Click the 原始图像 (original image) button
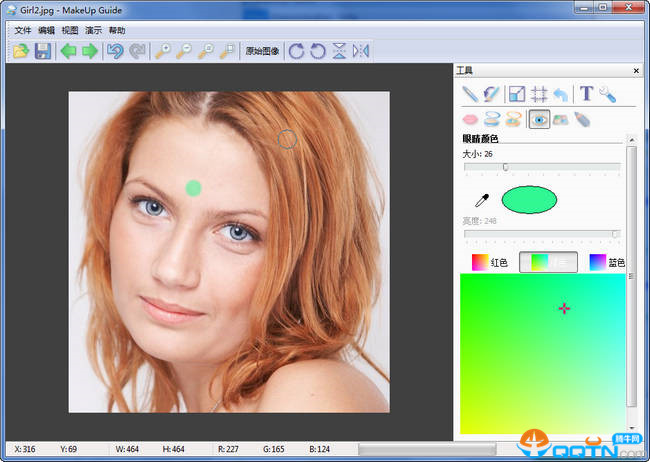The height and width of the screenshot is (462, 650). (262, 51)
